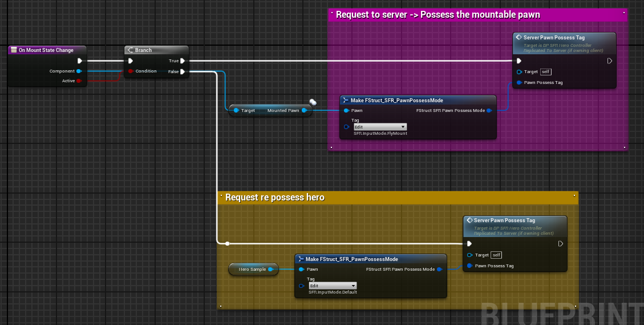Click the Mounted Pawn output pin

[x=304, y=111]
